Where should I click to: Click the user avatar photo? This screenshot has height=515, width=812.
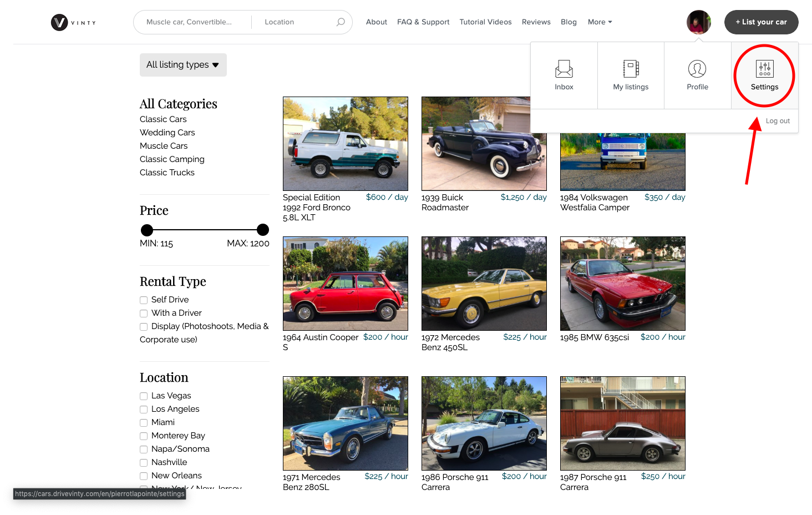(699, 22)
